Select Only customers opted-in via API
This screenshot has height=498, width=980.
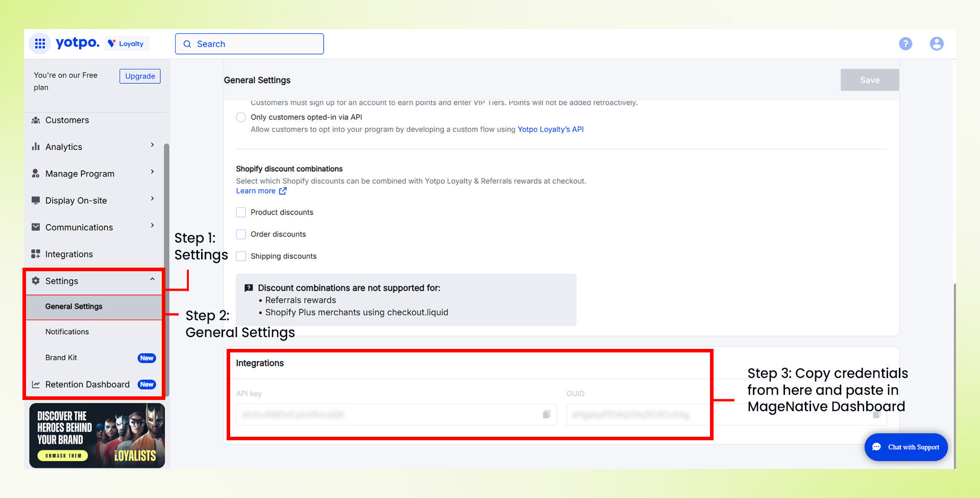[240, 117]
